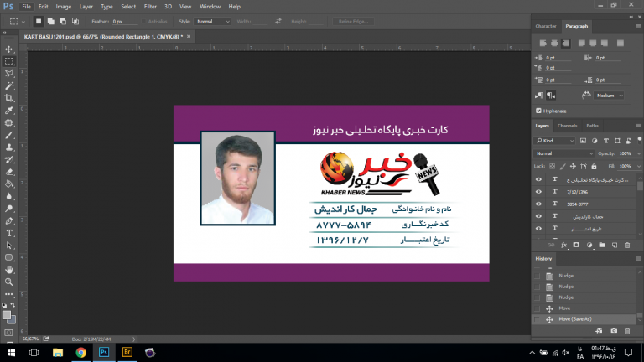Select the Paint Bucket tool
Image resolution: width=644 pixels, height=362 pixels.
click(8, 184)
